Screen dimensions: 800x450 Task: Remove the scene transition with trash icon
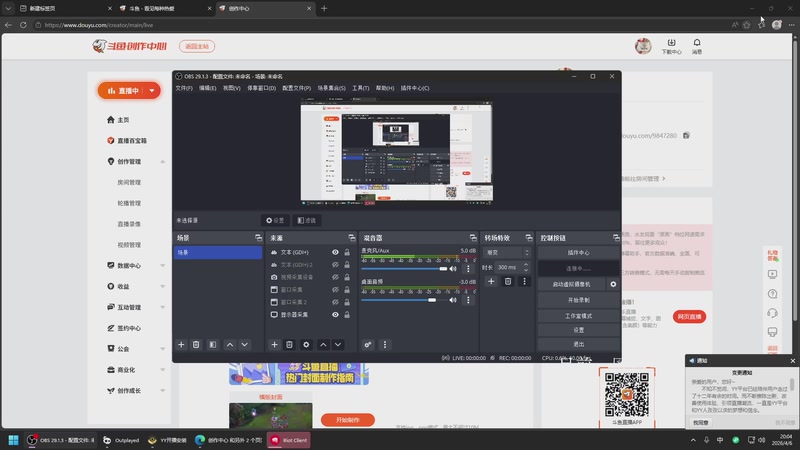click(508, 281)
